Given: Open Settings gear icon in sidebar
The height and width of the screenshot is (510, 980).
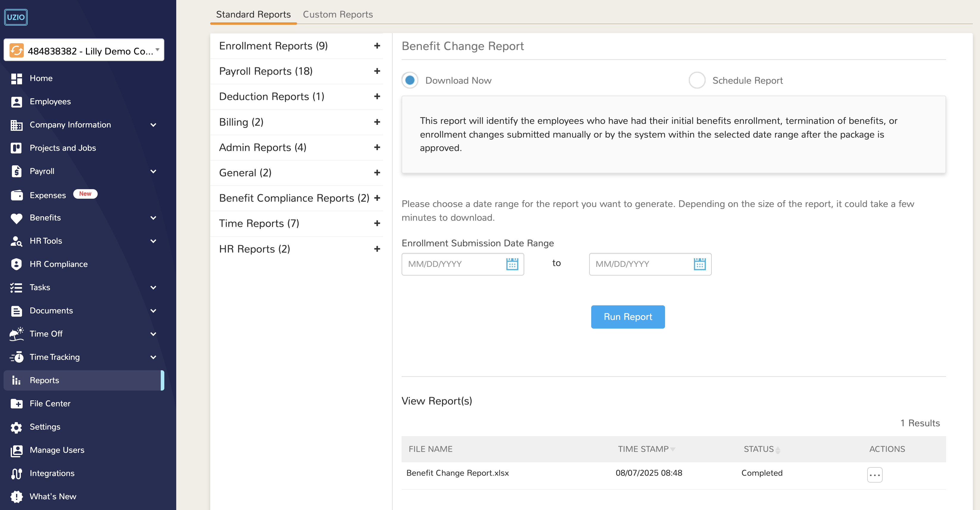Looking at the screenshot, I should pyautogui.click(x=16, y=427).
